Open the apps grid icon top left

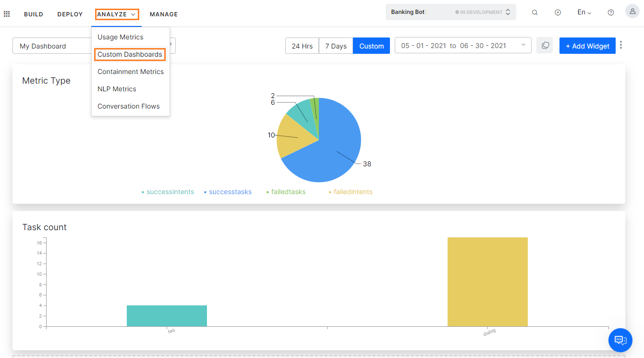(7, 13)
